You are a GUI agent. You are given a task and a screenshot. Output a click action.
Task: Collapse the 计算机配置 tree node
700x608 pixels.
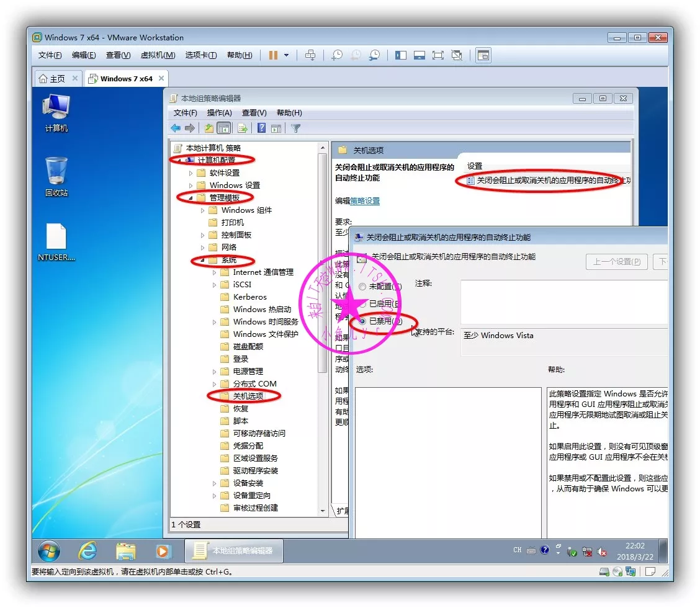pos(179,161)
